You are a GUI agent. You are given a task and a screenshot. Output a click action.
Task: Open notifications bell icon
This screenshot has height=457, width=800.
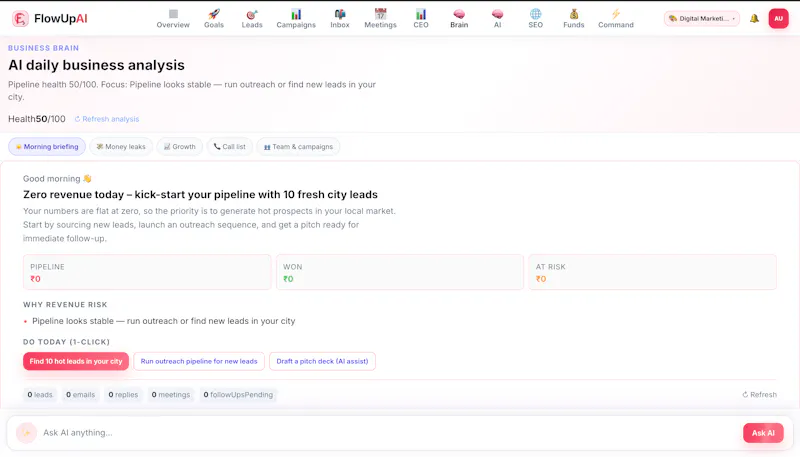point(754,19)
